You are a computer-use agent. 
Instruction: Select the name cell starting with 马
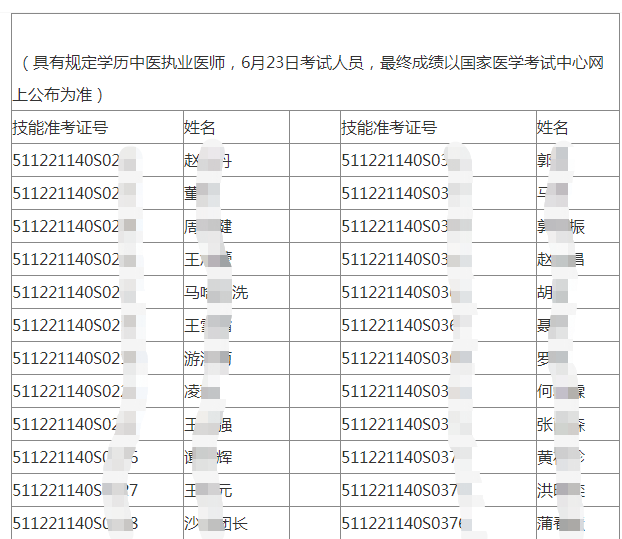click(215, 293)
